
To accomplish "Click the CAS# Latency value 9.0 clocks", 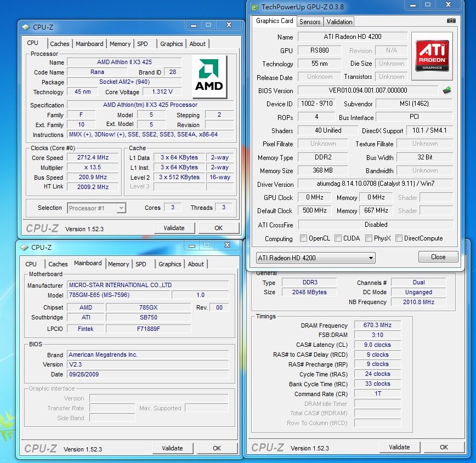I will click(x=377, y=345).
